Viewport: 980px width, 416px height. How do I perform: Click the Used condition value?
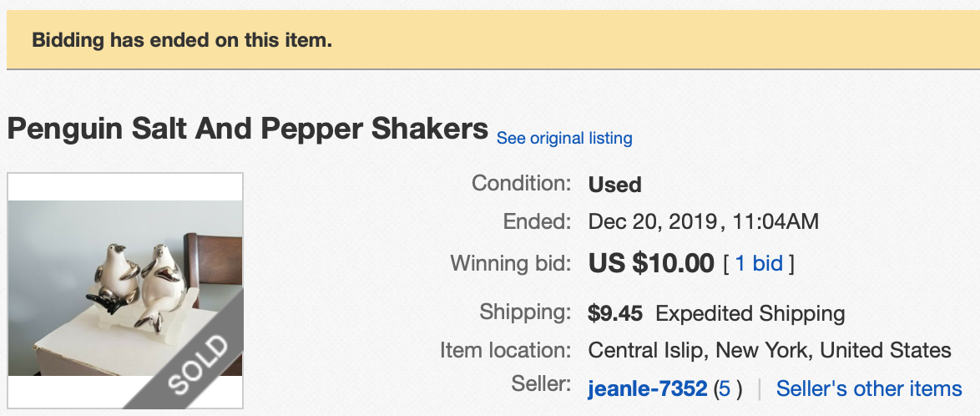click(615, 184)
